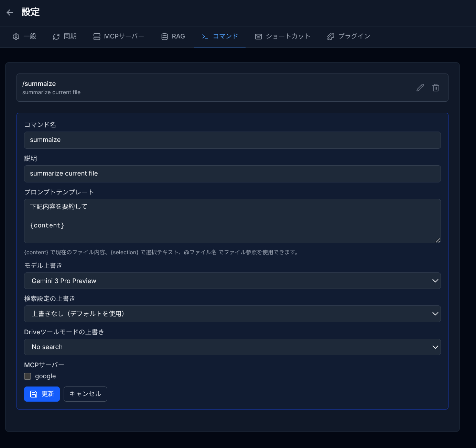Click the コマンド名 summaize input field
The height and width of the screenshot is (448, 476).
pos(232,140)
